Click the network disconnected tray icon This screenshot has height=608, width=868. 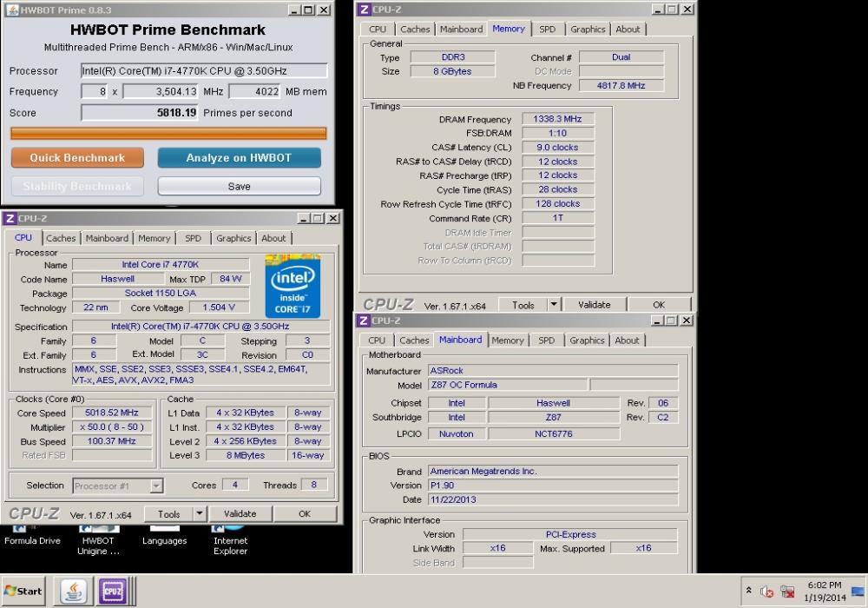787,592
